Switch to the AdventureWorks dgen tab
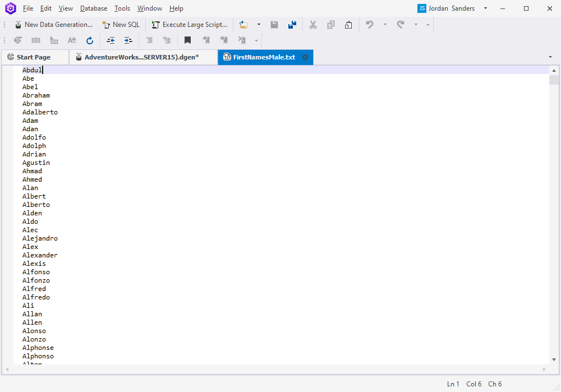Viewport: 561px width, 392px height. click(142, 57)
